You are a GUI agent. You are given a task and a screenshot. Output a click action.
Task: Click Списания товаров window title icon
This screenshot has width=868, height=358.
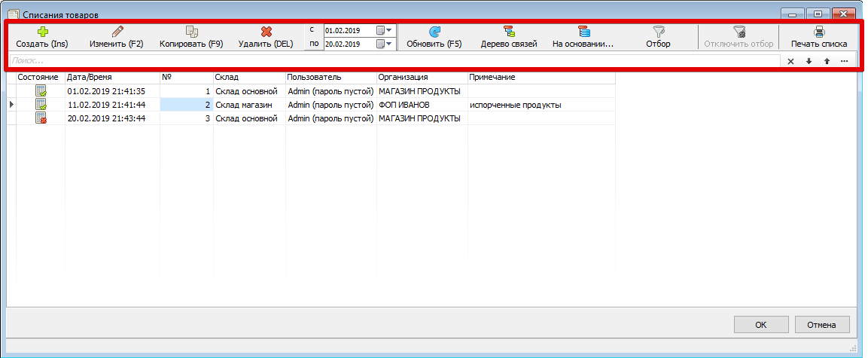(14, 14)
